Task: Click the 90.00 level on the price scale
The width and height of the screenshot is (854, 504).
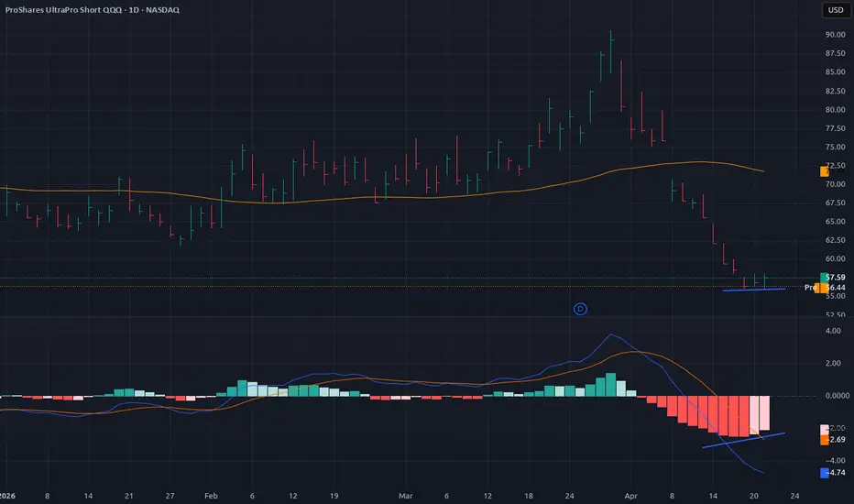Action: coord(835,34)
